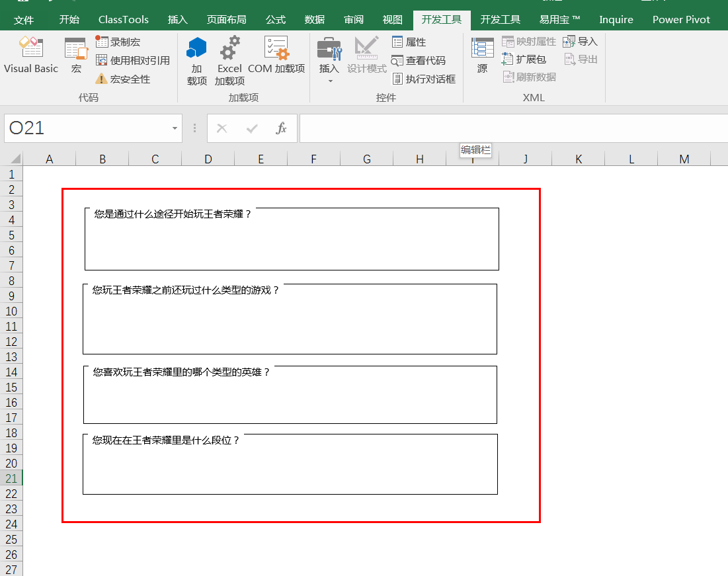Screen dimensions: 728x576
Task: Switch to the 开始 home tab
Action: (69, 20)
